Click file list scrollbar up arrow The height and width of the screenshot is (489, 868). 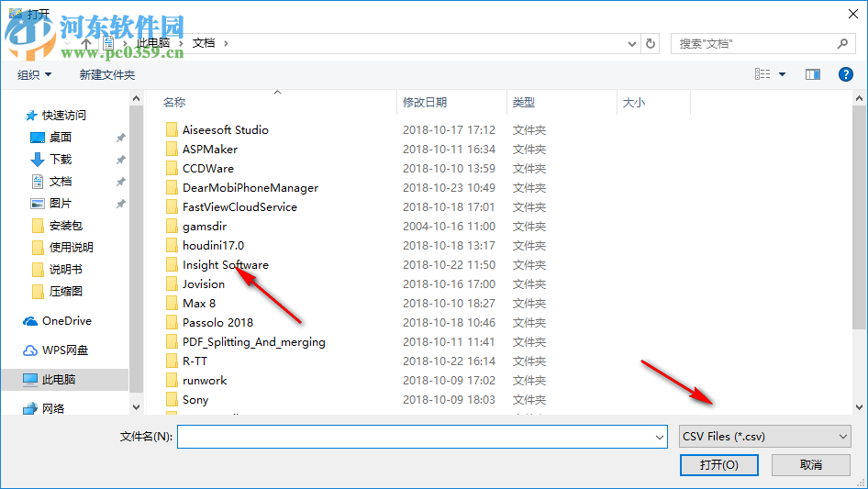tap(859, 98)
